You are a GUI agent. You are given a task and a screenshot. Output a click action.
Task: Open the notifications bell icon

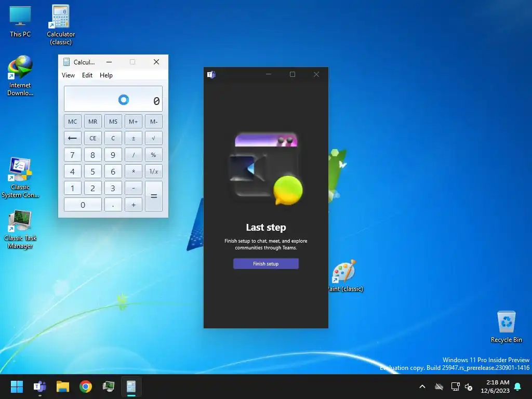tap(517, 387)
